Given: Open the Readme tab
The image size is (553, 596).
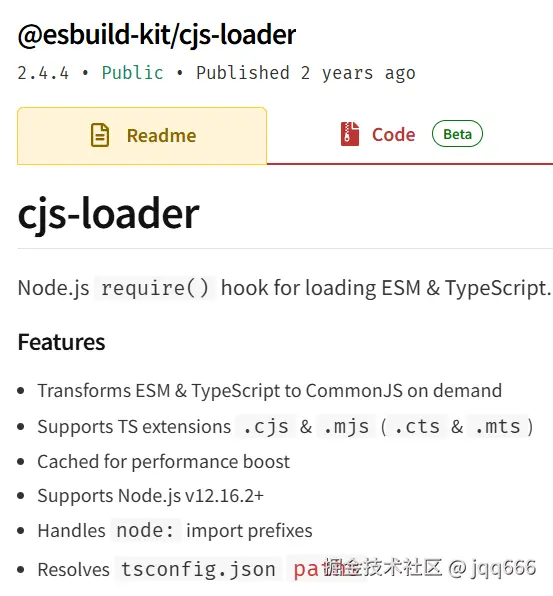Looking at the screenshot, I should pyautogui.click(x=142, y=136).
